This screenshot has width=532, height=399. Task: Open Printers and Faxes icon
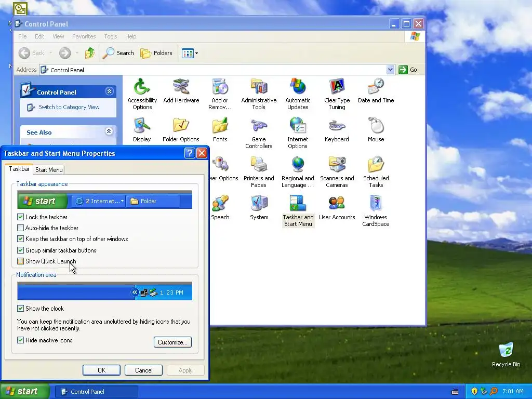click(x=259, y=172)
